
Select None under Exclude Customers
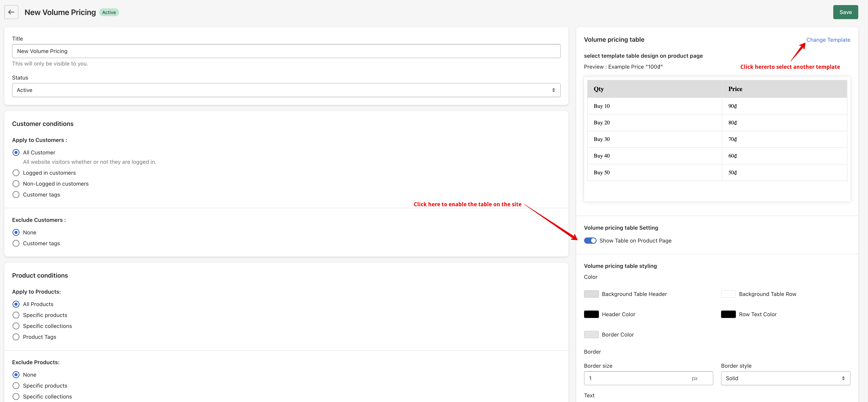(16, 232)
